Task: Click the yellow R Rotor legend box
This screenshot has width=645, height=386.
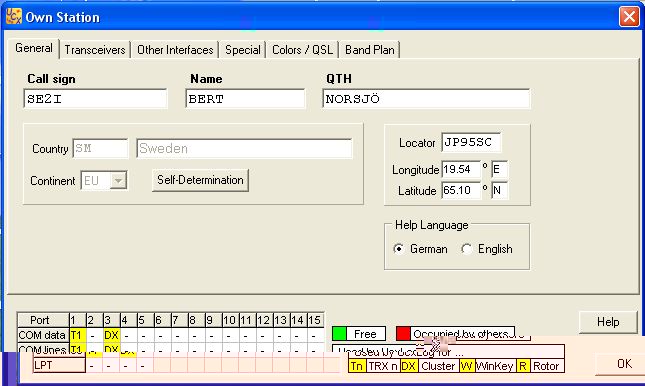Action: 522,366
